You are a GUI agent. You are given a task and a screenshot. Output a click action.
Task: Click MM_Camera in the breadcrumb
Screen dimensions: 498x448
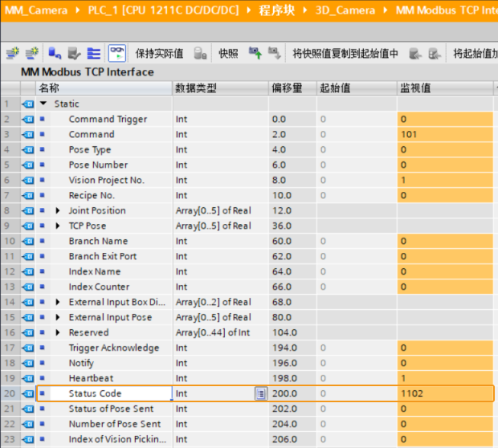pyautogui.click(x=36, y=10)
